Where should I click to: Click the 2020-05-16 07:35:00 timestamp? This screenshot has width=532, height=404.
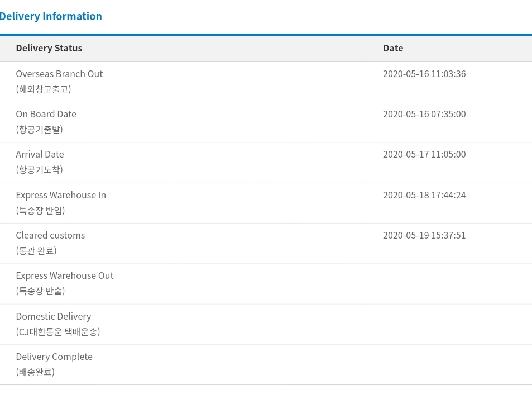coord(424,114)
